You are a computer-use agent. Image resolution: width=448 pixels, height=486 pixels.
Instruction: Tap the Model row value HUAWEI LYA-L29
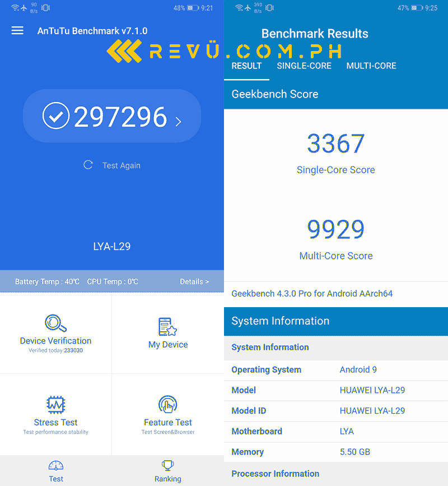pyautogui.click(x=372, y=390)
